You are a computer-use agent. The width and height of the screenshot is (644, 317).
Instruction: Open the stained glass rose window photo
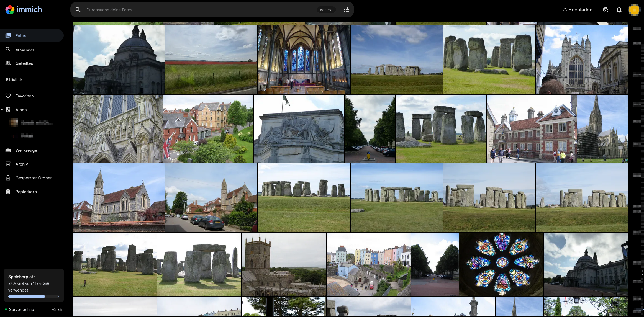[x=501, y=264]
